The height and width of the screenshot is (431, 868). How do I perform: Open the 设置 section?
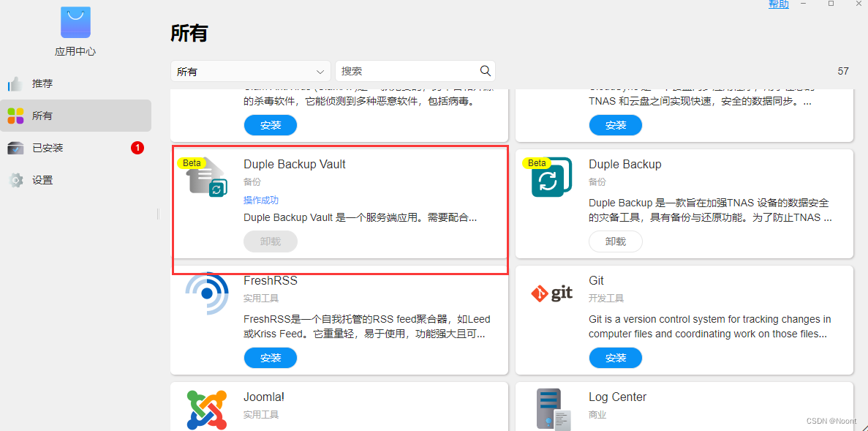pyautogui.click(x=76, y=180)
